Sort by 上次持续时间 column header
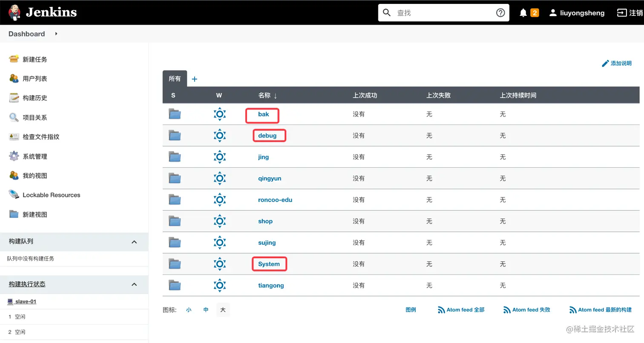 (518, 95)
